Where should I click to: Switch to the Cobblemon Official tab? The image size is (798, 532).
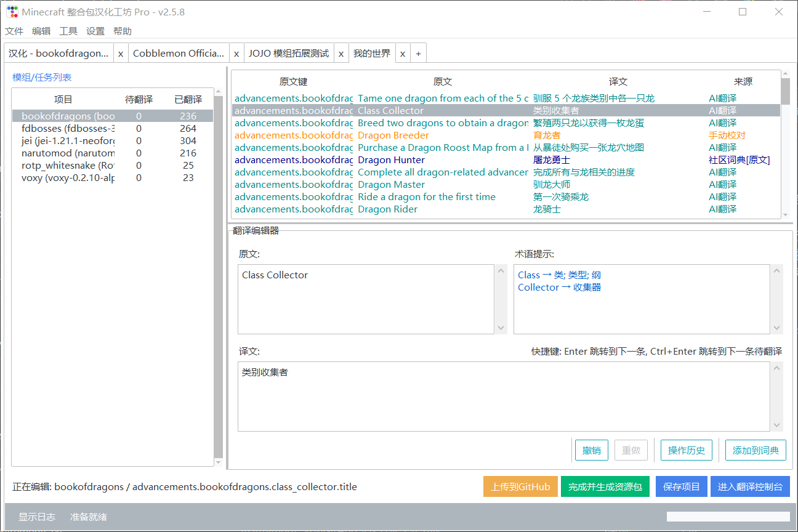click(x=179, y=54)
